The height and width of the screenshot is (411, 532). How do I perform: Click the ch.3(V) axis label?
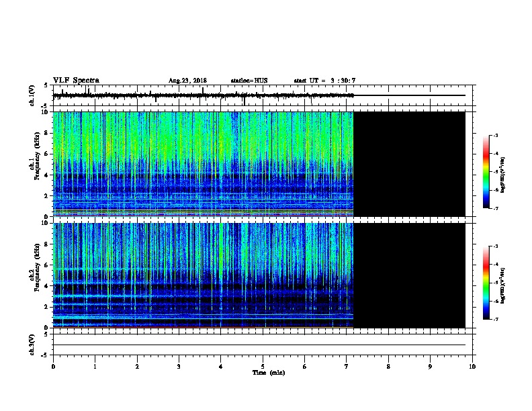pyautogui.click(x=32, y=345)
